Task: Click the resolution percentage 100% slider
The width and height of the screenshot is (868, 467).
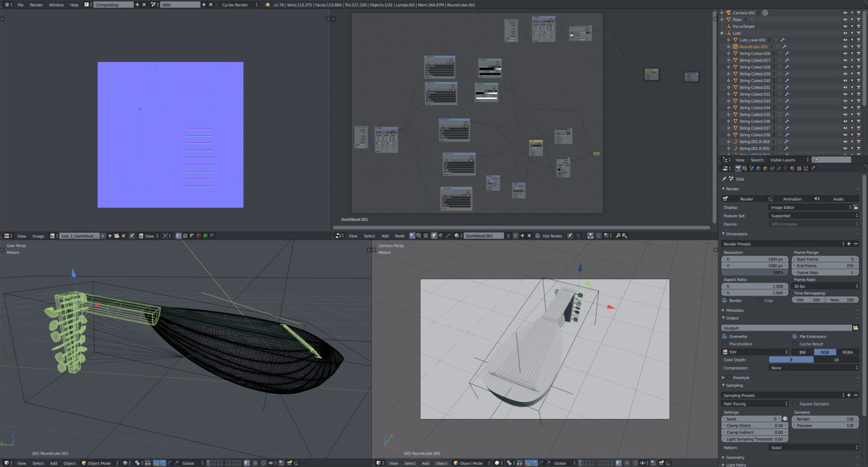Action: click(x=754, y=272)
